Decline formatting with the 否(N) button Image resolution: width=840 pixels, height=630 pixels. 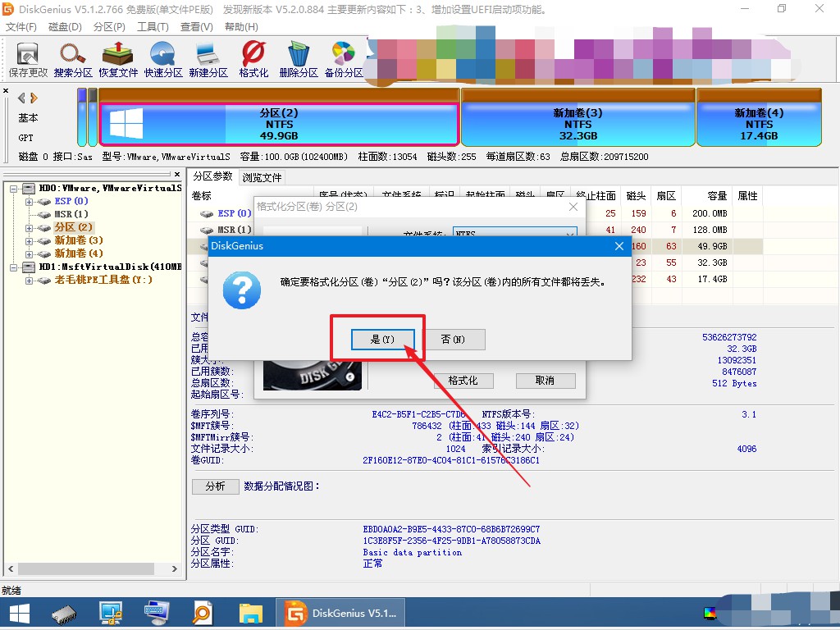[453, 339]
